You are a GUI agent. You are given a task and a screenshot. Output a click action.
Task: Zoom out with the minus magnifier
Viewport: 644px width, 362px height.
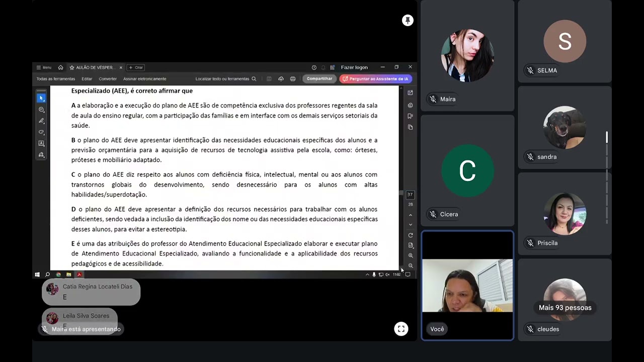411,265
